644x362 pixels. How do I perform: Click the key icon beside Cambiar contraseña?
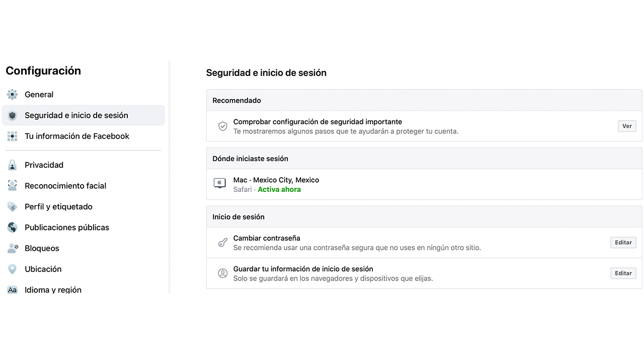coord(222,243)
